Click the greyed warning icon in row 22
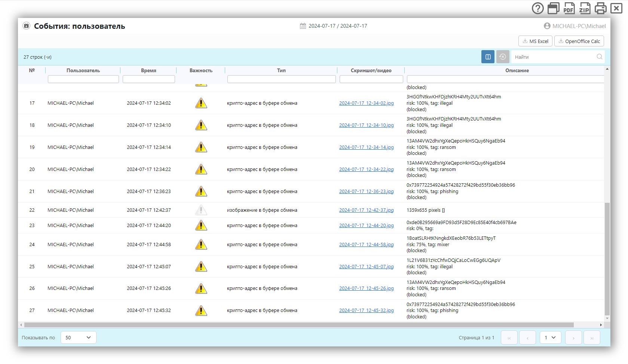This screenshot has height=364, width=628. point(201,210)
